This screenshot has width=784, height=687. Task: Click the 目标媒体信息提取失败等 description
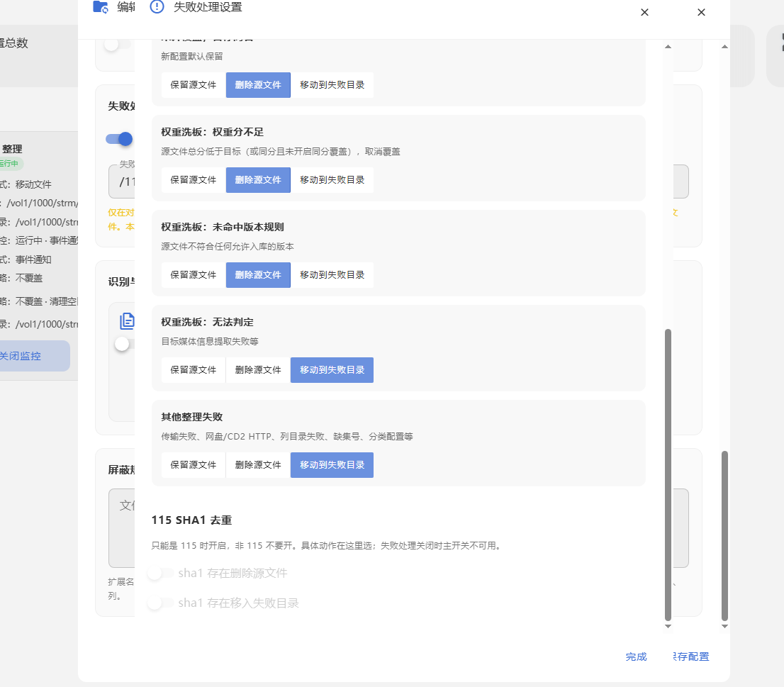click(210, 342)
